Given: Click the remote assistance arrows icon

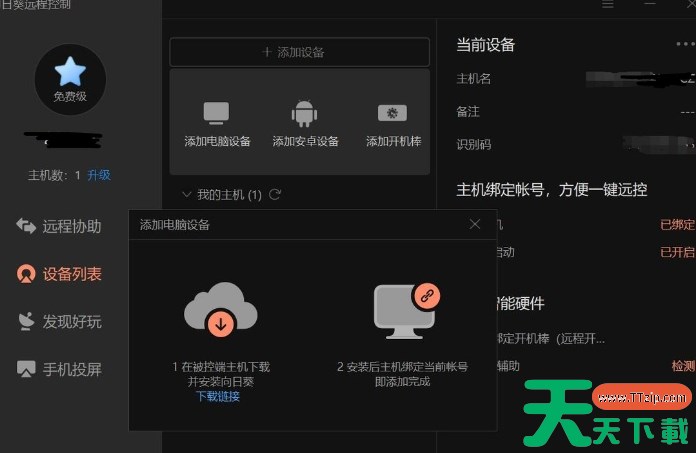Looking at the screenshot, I should [x=26, y=226].
